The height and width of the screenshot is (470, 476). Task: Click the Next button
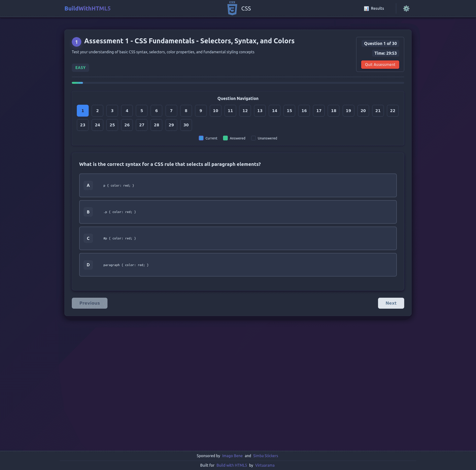click(x=391, y=303)
